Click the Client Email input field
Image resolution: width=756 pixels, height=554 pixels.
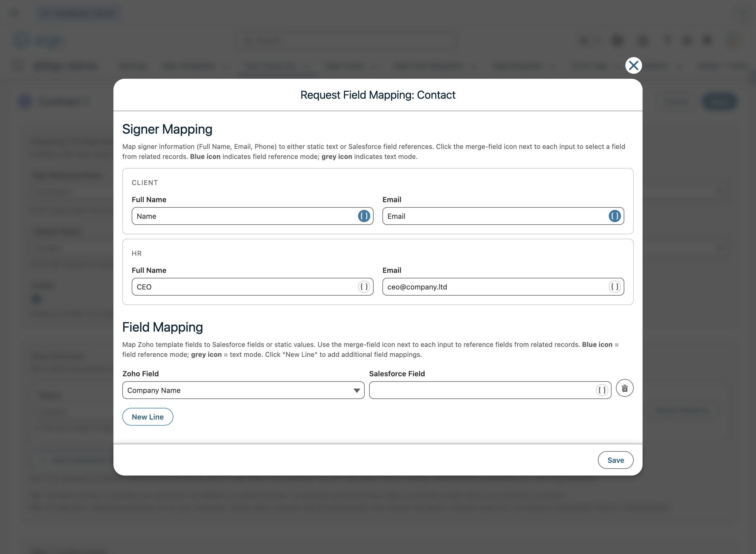click(x=493, y=216)
